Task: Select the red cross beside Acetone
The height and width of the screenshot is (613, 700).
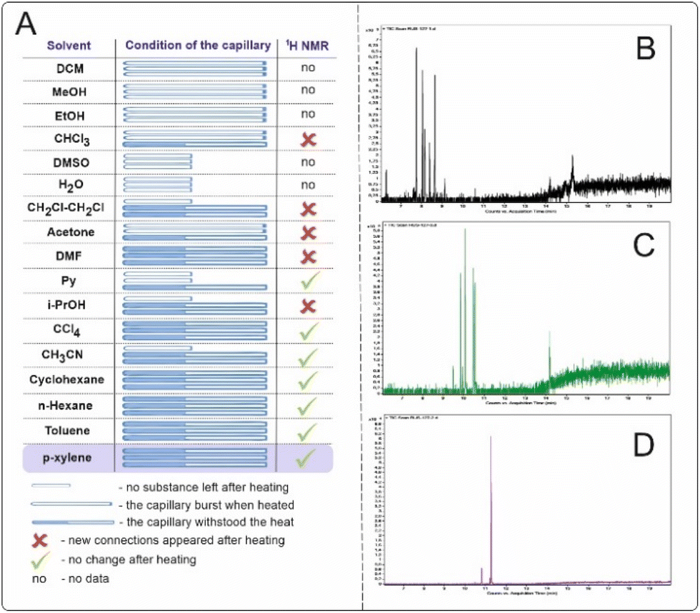Action: pos(309,233)
